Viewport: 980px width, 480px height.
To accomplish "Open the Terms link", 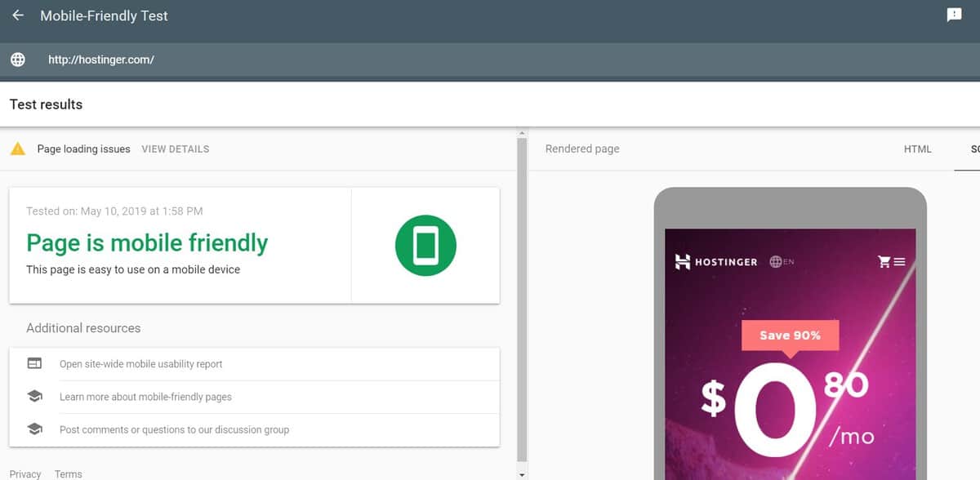I will tap(68, 473).
